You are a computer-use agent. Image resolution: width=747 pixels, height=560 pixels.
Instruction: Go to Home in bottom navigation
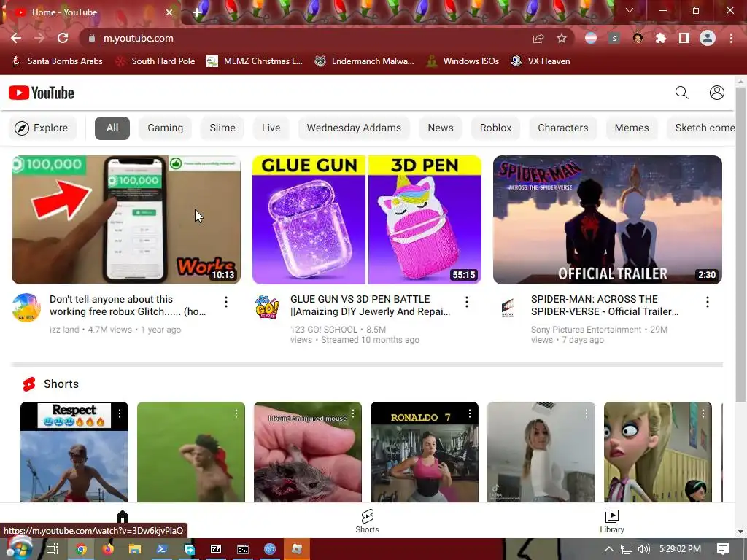pyautogui.click(x=123, y=517)
